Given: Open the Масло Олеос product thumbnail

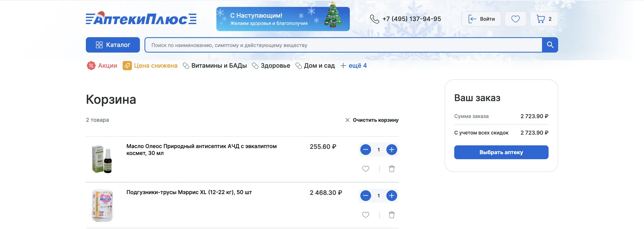Looking at the screenshot, I should (x=102, y=159).
